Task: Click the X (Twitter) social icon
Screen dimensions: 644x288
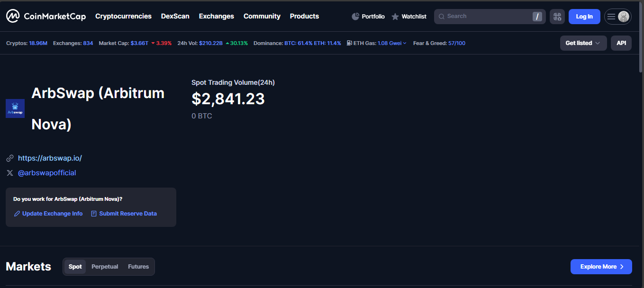Action: pos(10,173)
